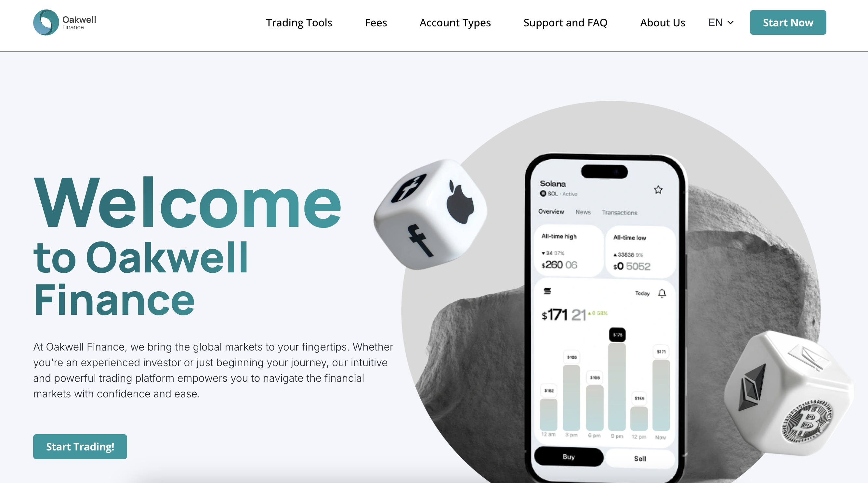Expand the EN language dropdown
Screen dimensions: 868x483
point(721,22)
